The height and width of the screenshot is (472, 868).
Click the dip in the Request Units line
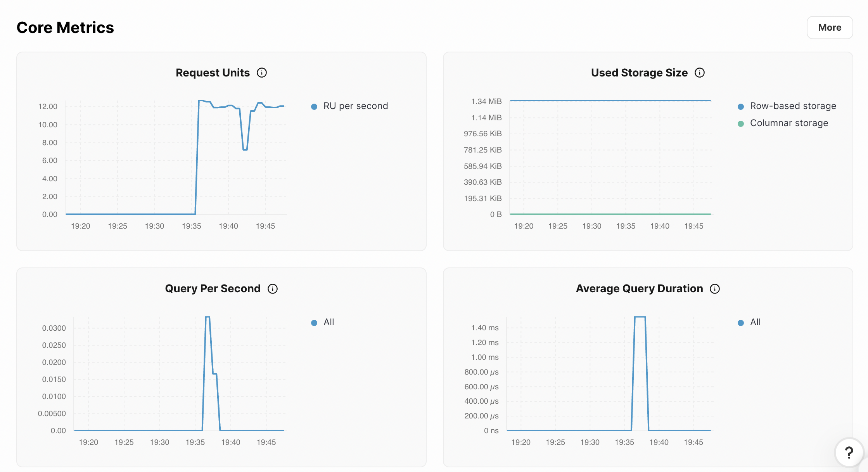tap(245, 149)
